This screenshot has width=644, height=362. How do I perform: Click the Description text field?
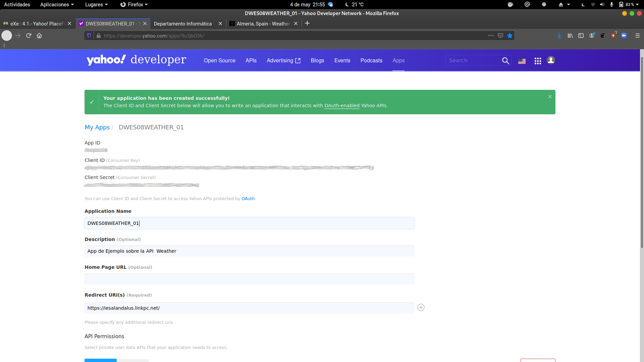point(249,251)
